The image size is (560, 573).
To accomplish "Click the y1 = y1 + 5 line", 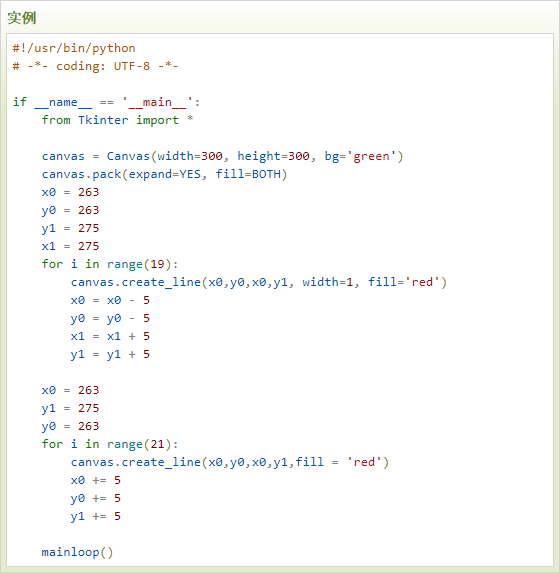I will point(110,354).
